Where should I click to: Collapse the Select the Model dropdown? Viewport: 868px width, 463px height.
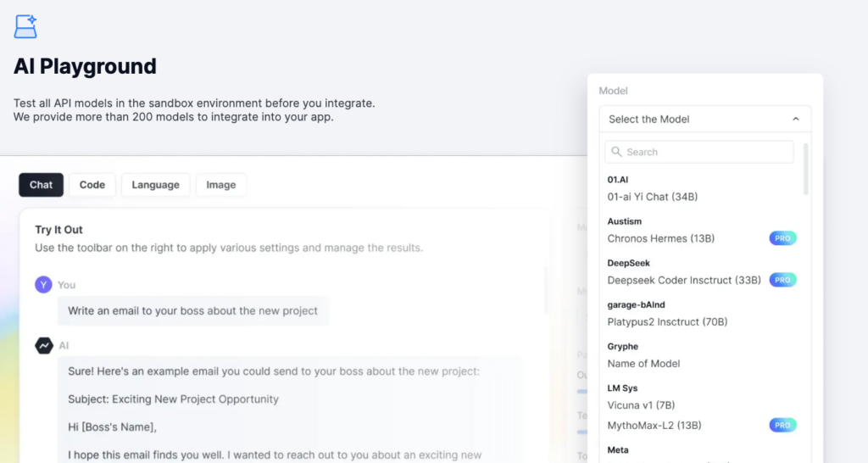[704, 119]
